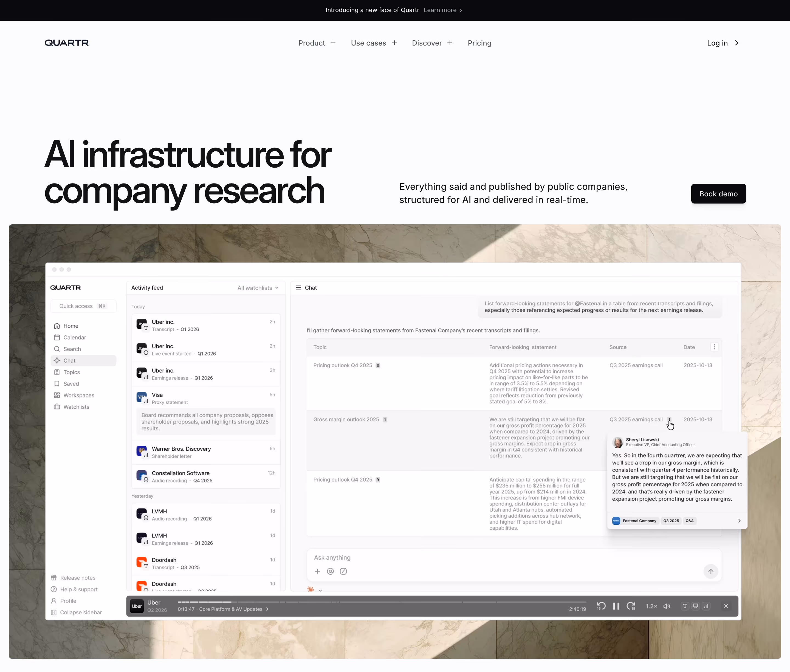Pause the Uber audio playback
This screenshot has width=790, height=672.
pos(616,606)
